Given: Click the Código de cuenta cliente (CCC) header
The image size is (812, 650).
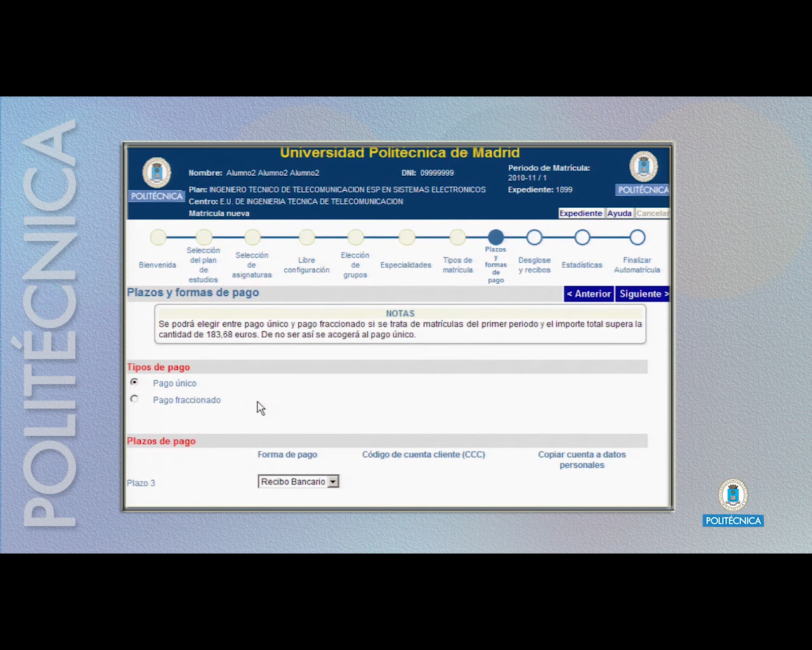Looking at the screenshot, I should click(x=424, y=454).
